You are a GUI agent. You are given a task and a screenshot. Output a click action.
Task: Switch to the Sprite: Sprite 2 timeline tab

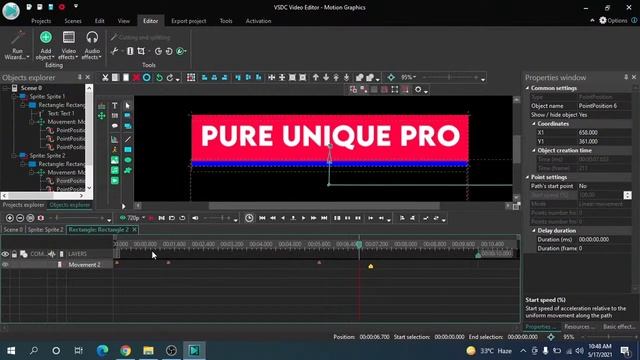(x=45, y=230)
